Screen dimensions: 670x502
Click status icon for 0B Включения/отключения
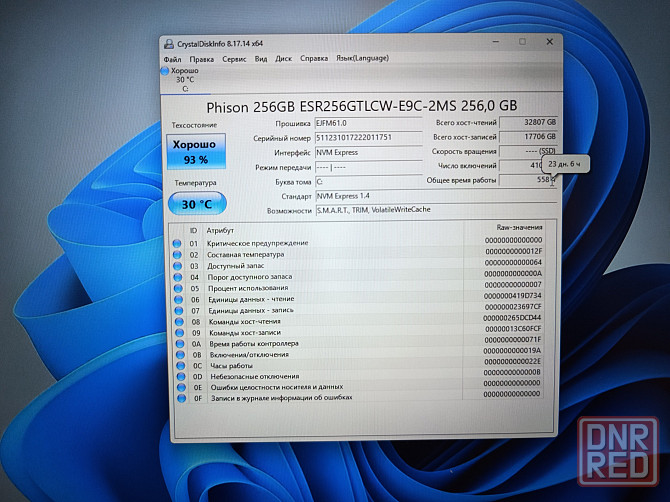point(180,355)
